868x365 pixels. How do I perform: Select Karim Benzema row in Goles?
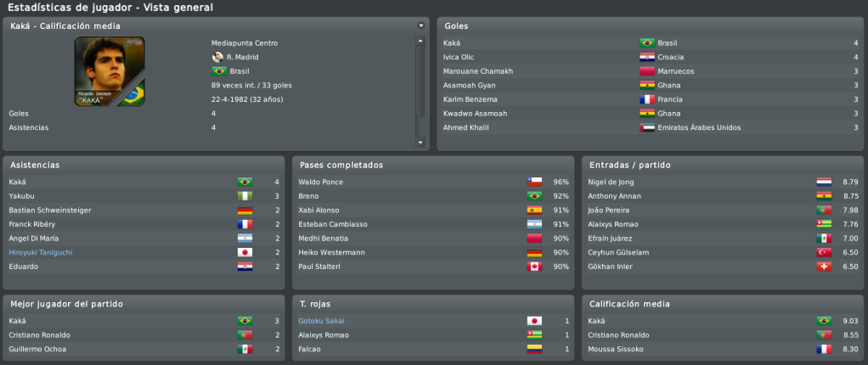click(x=651, y=99)
